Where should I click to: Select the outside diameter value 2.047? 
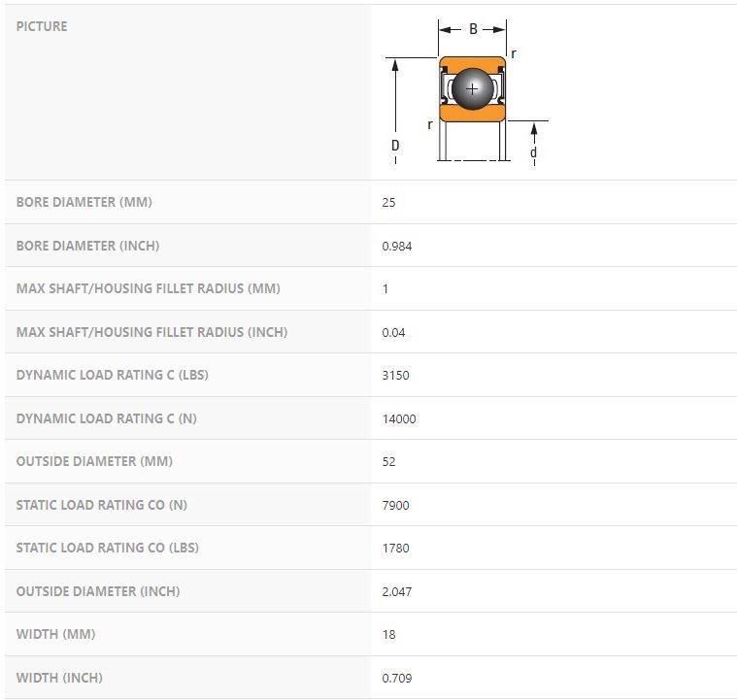(x=397, y=591)
